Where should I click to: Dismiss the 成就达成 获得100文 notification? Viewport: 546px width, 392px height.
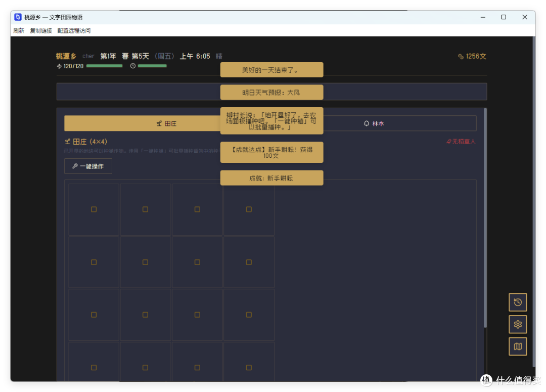[271, 152]
